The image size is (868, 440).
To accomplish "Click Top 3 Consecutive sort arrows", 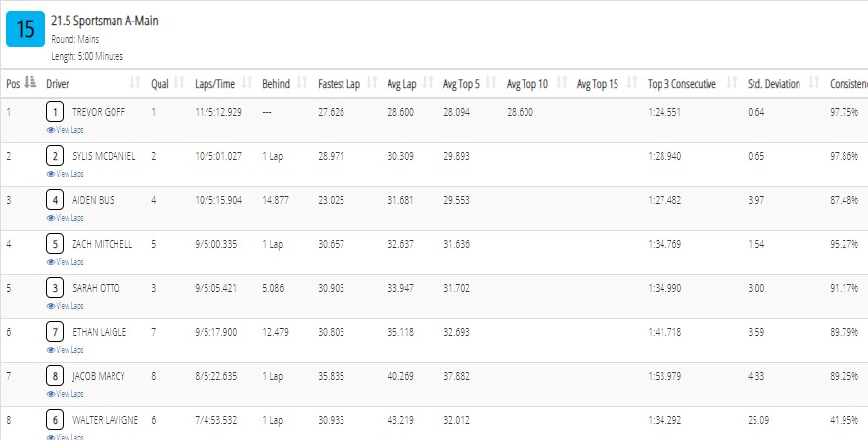I will 732,83.
